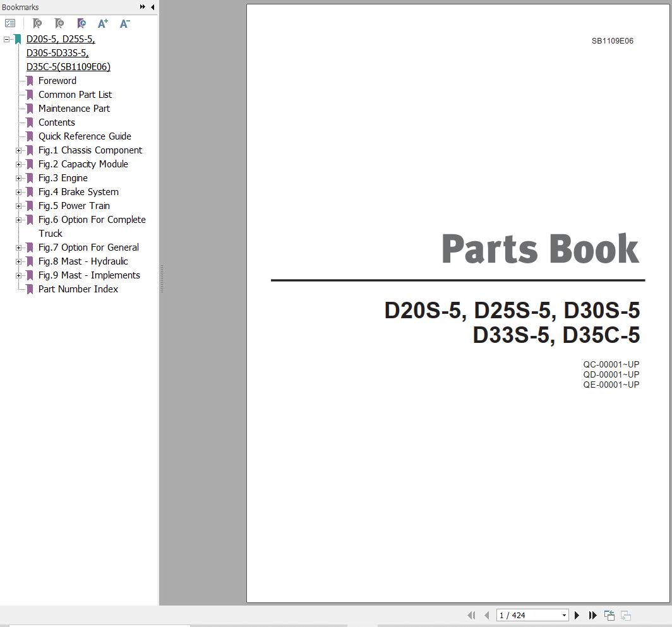Viewport: 672px width, 627px height.
Task: Select Fig.7 Option For General text
Action: click(x=88, y=248)
